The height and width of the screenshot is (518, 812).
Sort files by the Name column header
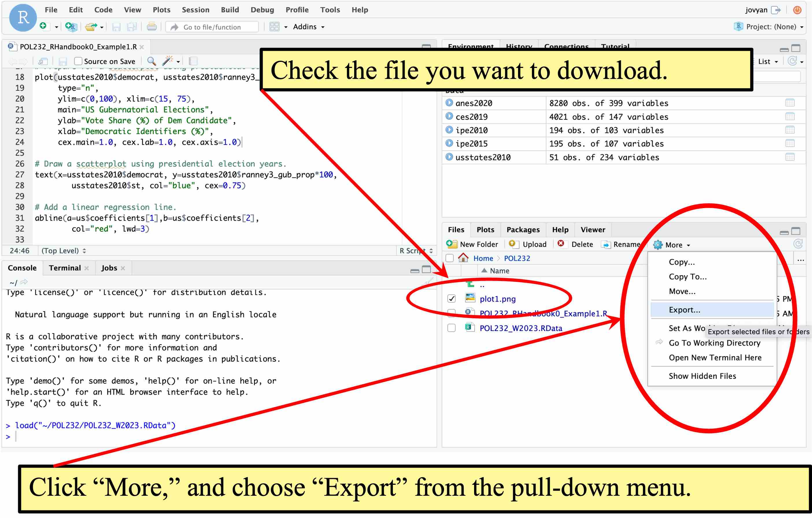click(500, 271)
